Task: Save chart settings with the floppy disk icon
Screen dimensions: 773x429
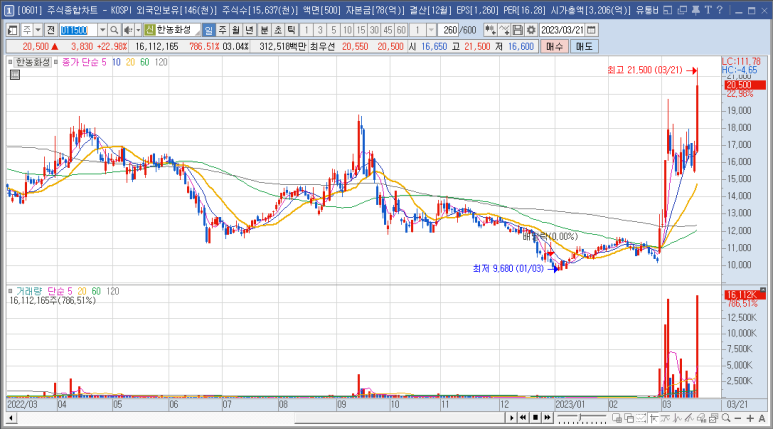Action: click(x=517, y=30)
